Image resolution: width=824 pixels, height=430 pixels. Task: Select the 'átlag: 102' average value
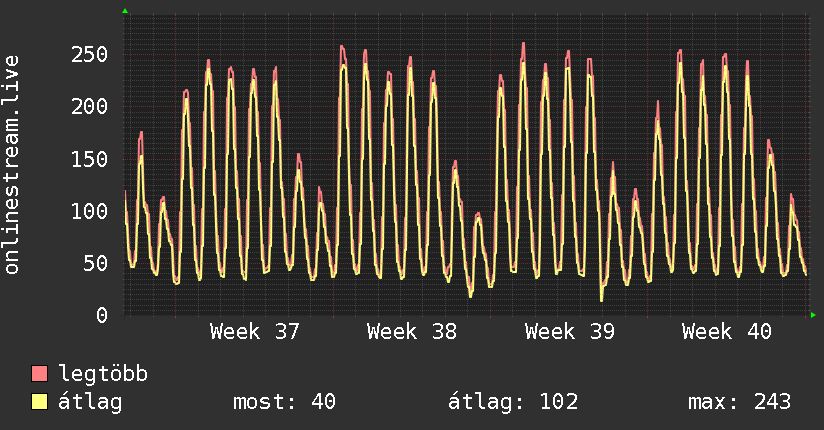513,402
